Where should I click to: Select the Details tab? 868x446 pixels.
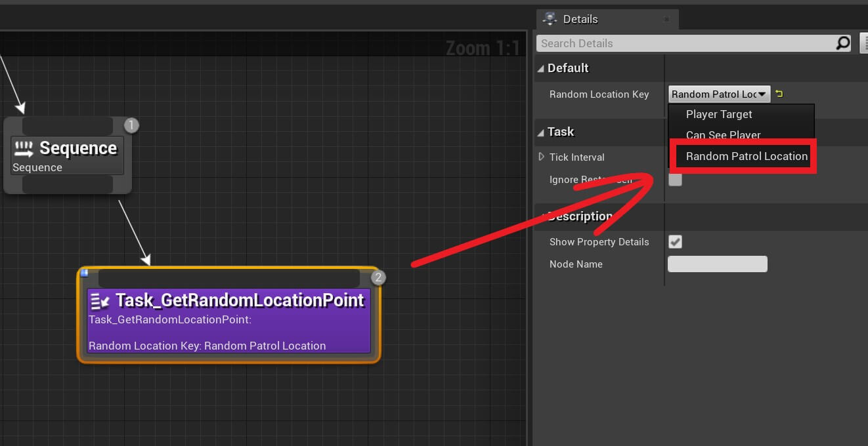tap(580, 19)
